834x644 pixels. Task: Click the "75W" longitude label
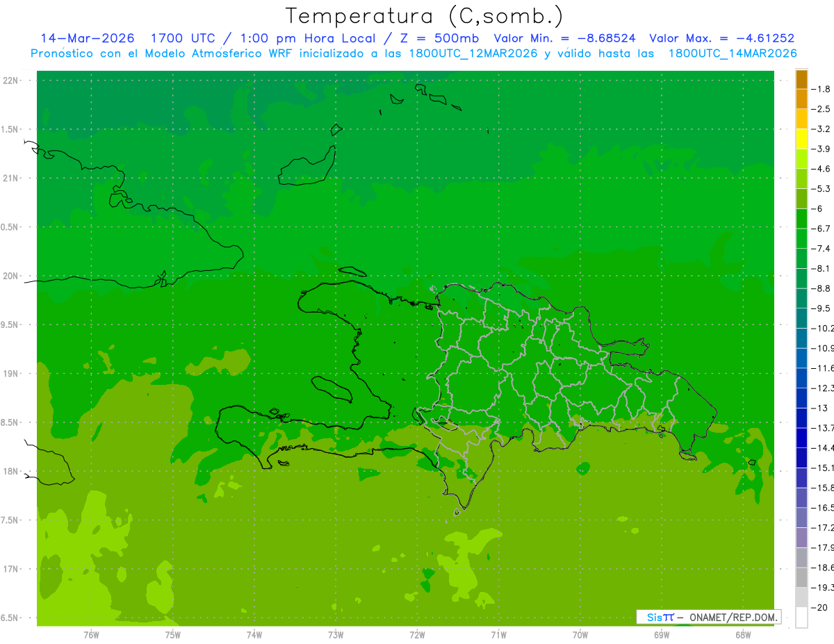click(x=172, y=635)
